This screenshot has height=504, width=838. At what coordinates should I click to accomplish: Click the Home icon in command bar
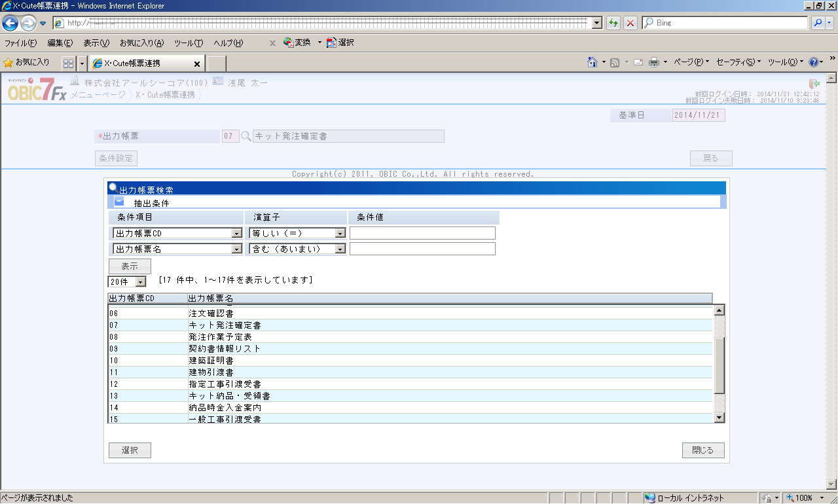click(x=592, y=62)
